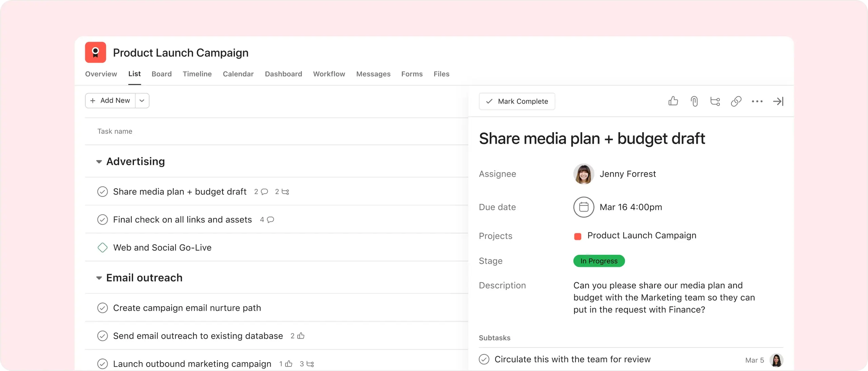Viewport: 868px width, 371px height.
Task: Open the three-dot more actions menu
Action: pos(757,101)
